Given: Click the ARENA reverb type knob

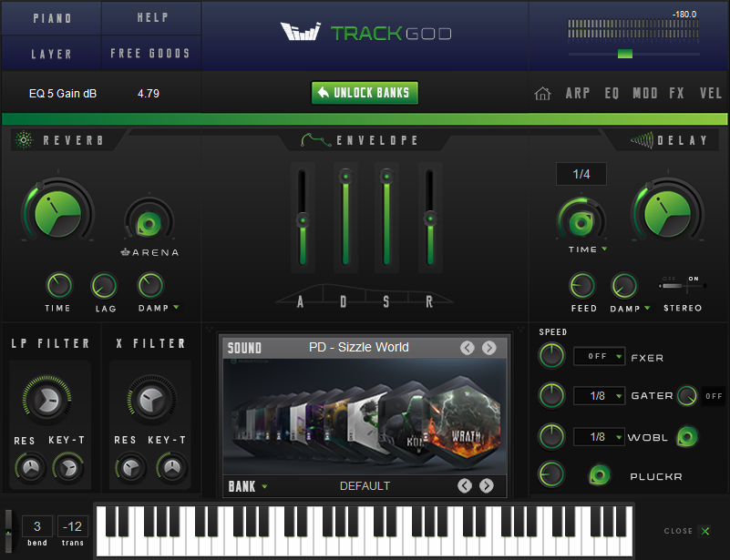Looking at the screenshot, I should [x=149, y=224].
